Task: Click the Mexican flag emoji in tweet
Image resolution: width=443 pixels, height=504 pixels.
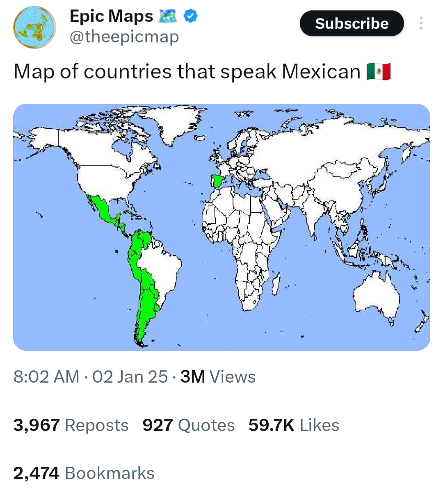Action: pos(379,72)
